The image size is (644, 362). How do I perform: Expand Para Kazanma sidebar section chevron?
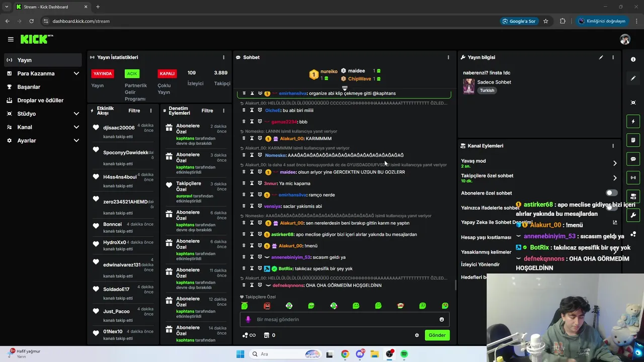pos(76,73)
